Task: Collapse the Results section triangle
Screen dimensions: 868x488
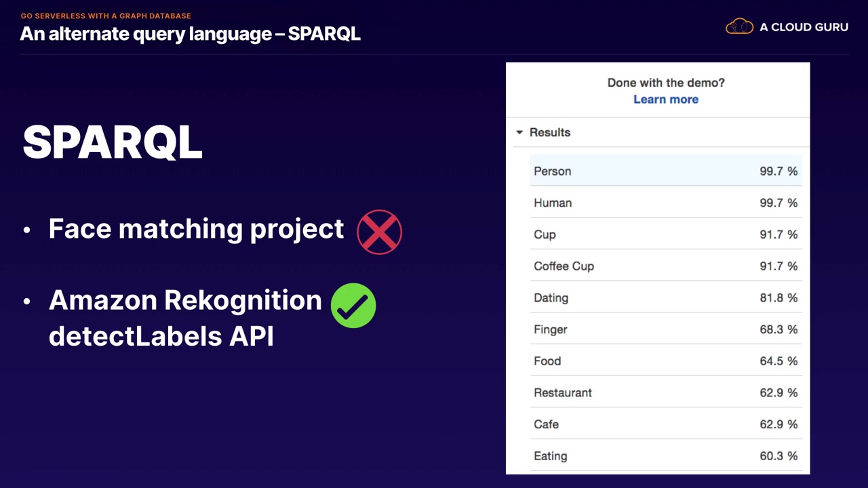Action: [519, 132]
